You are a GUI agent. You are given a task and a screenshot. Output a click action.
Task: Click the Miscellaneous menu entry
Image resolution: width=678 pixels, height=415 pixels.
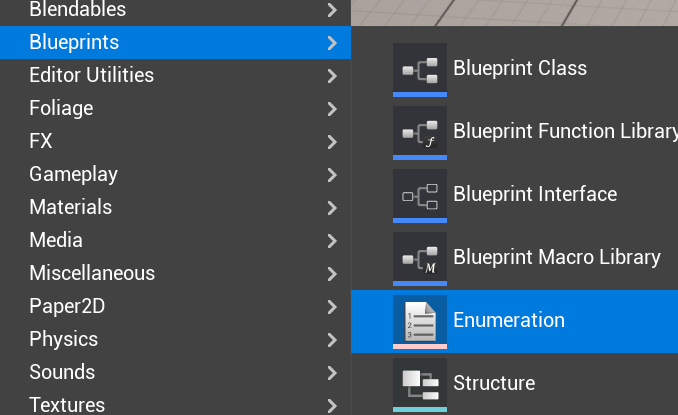[92, 273]
